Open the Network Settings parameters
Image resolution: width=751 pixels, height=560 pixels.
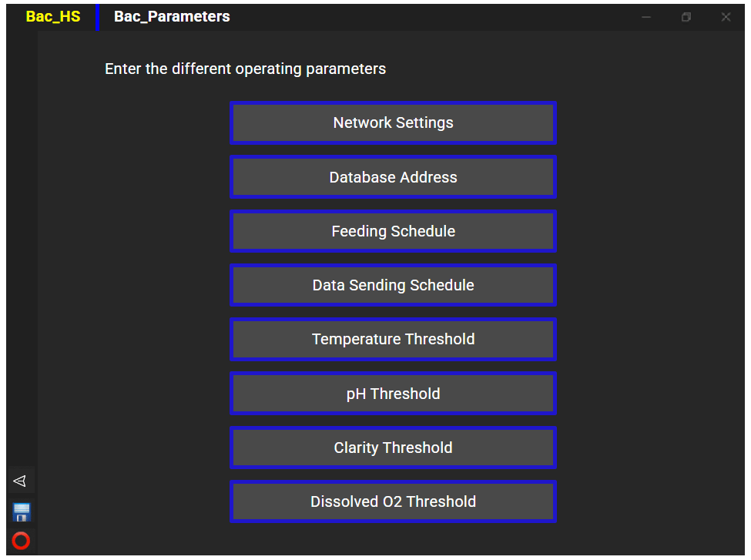click(x=393, y=122)
